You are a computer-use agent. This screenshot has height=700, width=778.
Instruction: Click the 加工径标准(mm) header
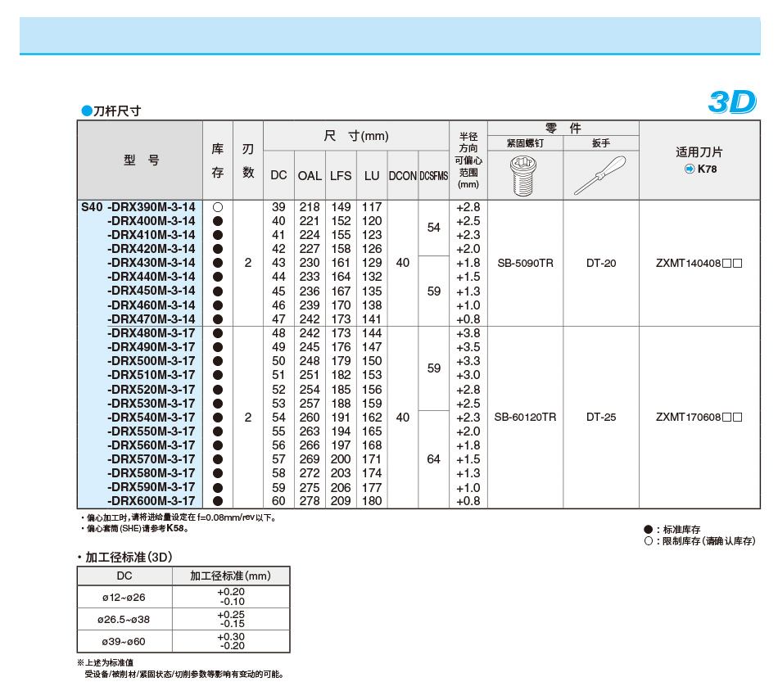[x=231, y=576]
